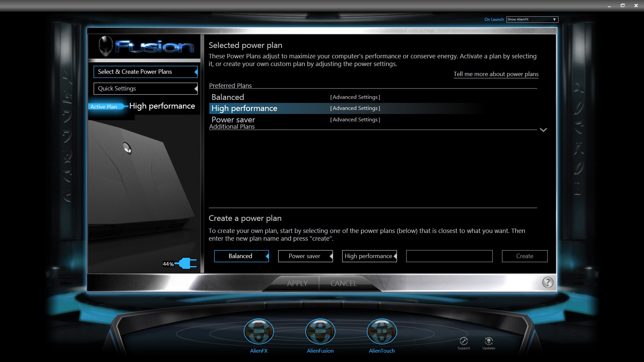Open the AlienFX module icon
This screenshot has width=644, height=362.
pyautogui.click(x=259, y=331)
